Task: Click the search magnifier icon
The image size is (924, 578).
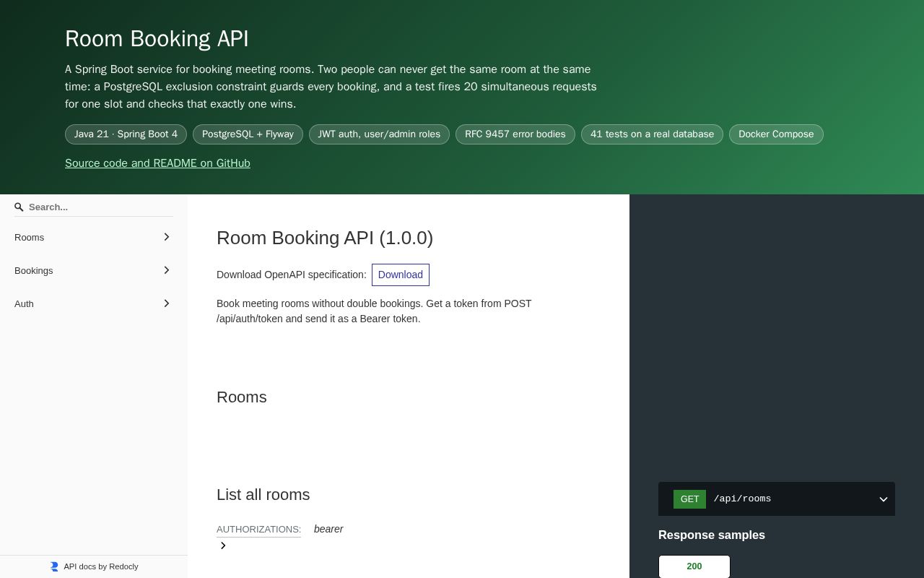Action: coord(19,207)
